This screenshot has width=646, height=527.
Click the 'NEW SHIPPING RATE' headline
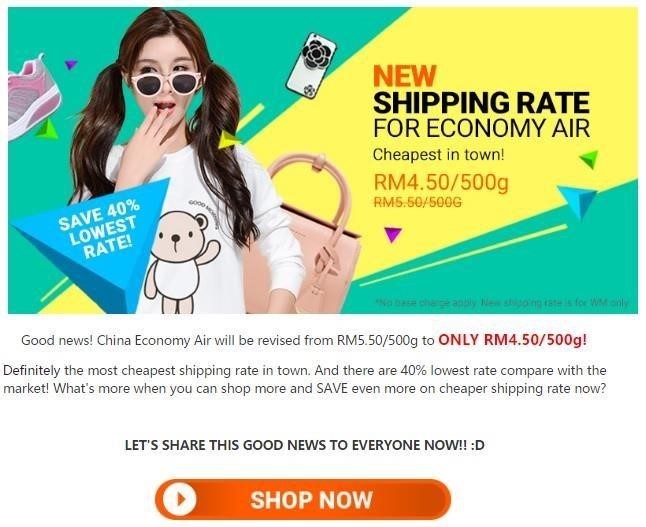point(481,89)
